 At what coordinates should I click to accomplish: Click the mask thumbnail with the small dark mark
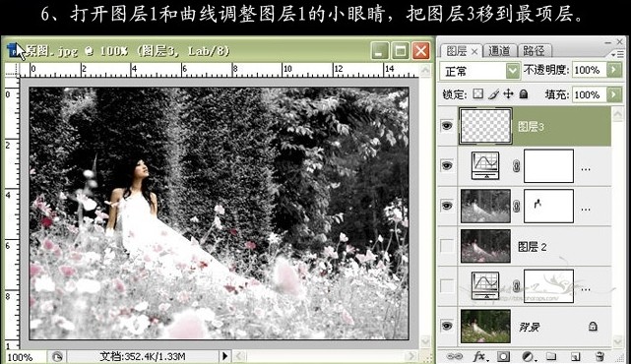548,206
